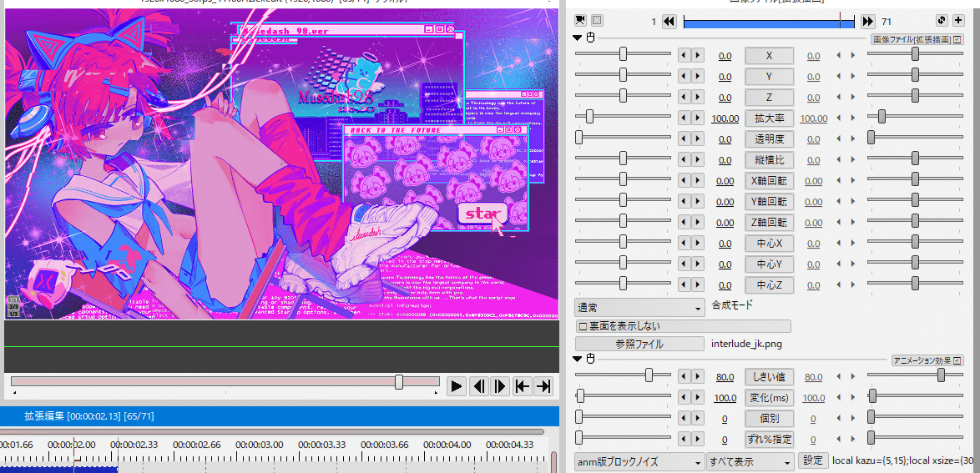Click the Y軸回転 parameter button
980x473 pixels.
pyautogui.click(x=770, y=201)
